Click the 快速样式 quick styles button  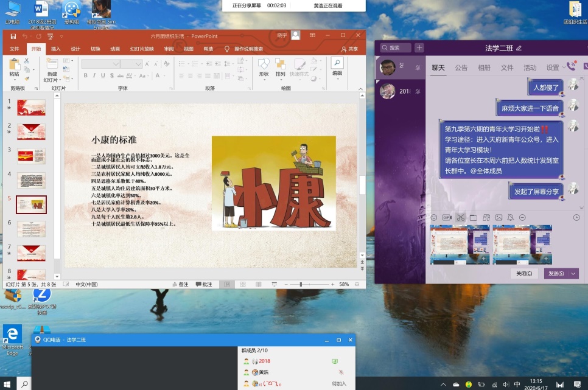click(x=299, y=68)
